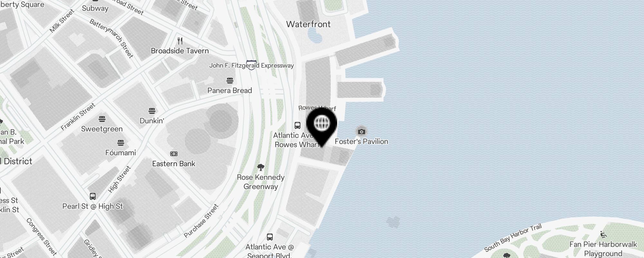
Task: Select the Eastern Bank money icon
Action: (174, 154)
